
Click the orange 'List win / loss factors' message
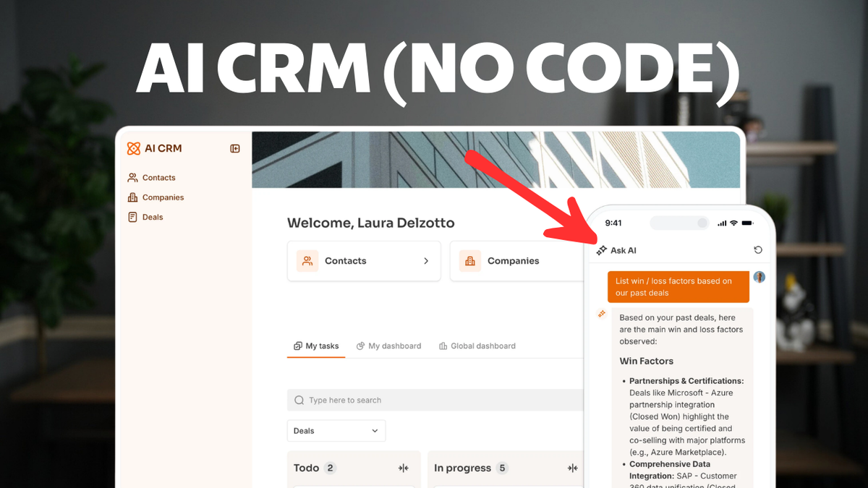(x=678, y=287)
